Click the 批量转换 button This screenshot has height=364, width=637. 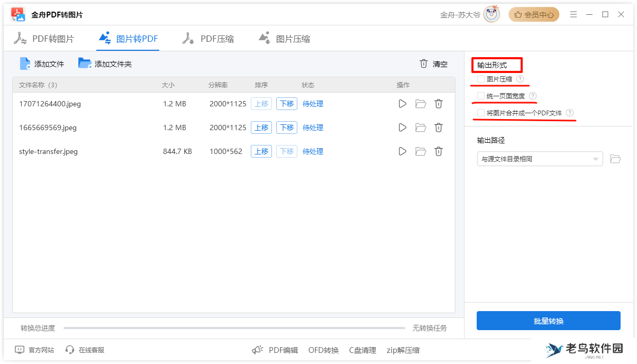click(x=549, y=321)
